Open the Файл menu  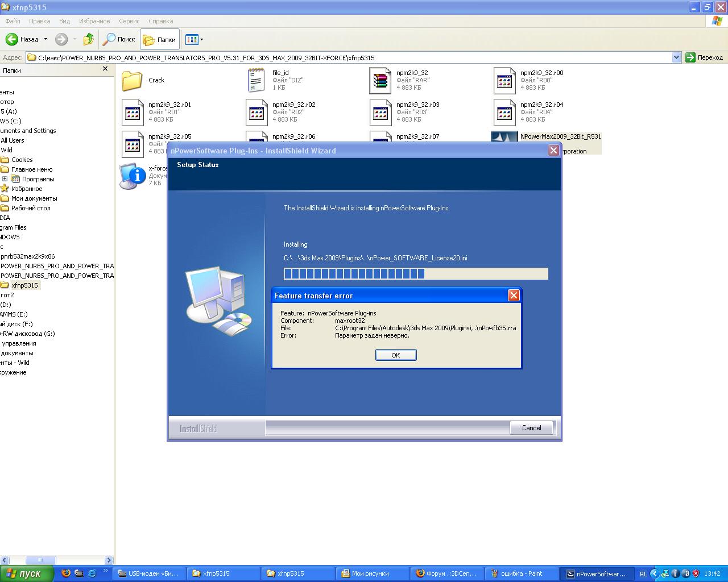[x=13, y=21]
